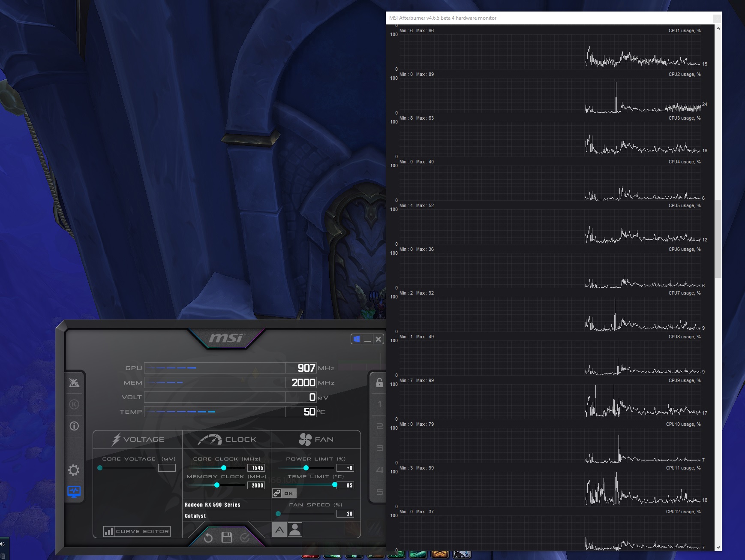Click the fan speed slider handle
This screenshot has width=745, height=560.
(x=278, y=514)
